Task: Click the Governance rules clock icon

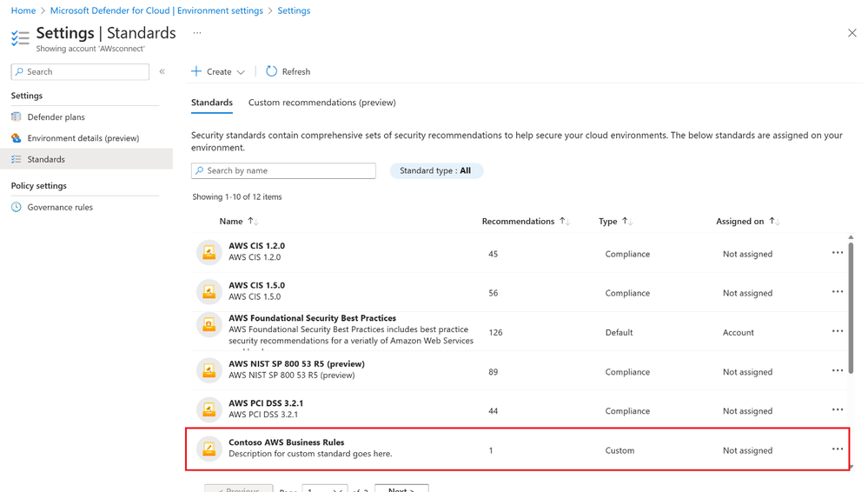Action: point(16,207)
